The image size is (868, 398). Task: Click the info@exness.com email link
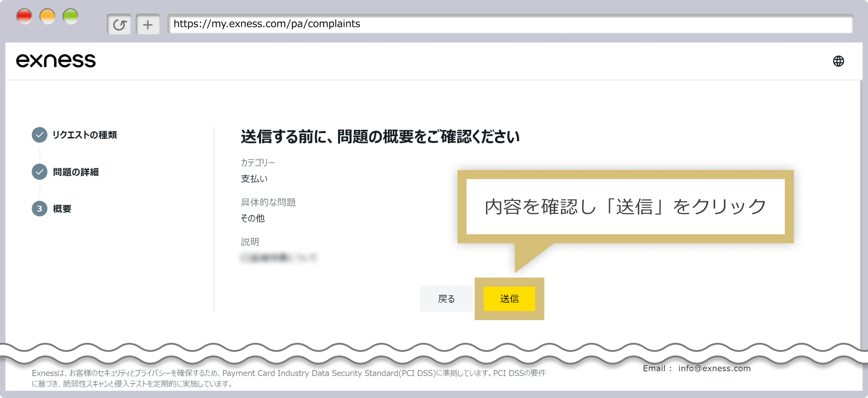(714, 369)
